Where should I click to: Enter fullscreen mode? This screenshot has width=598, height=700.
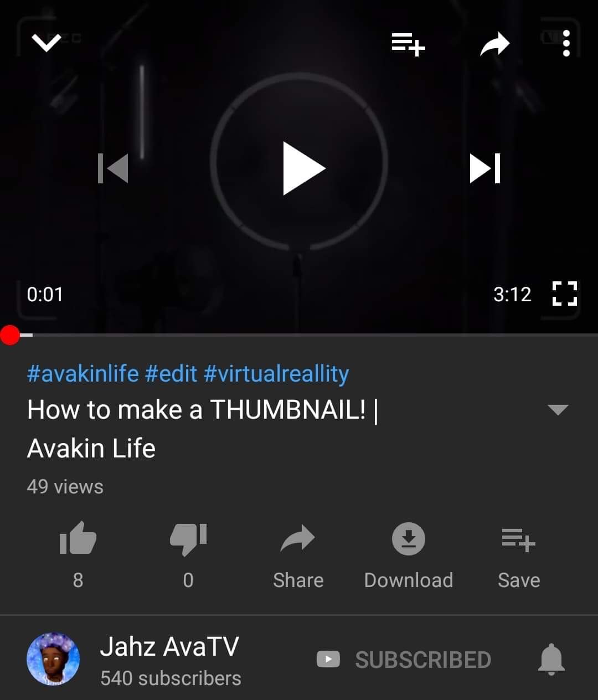coord(565,294)
